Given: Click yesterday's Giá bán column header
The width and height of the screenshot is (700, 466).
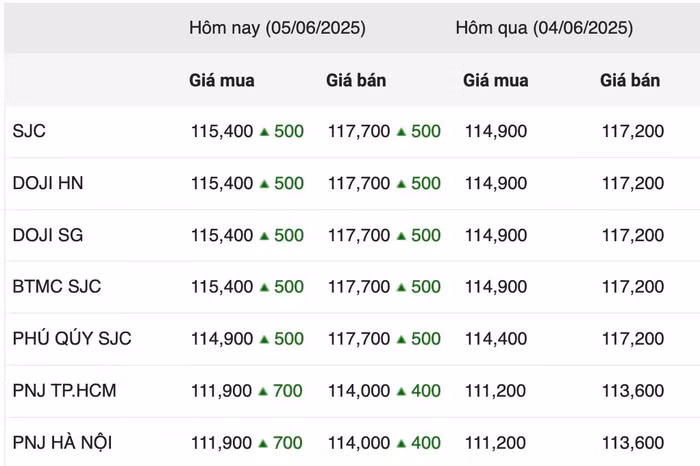Looking at the screenshot, I should (630, 80).
